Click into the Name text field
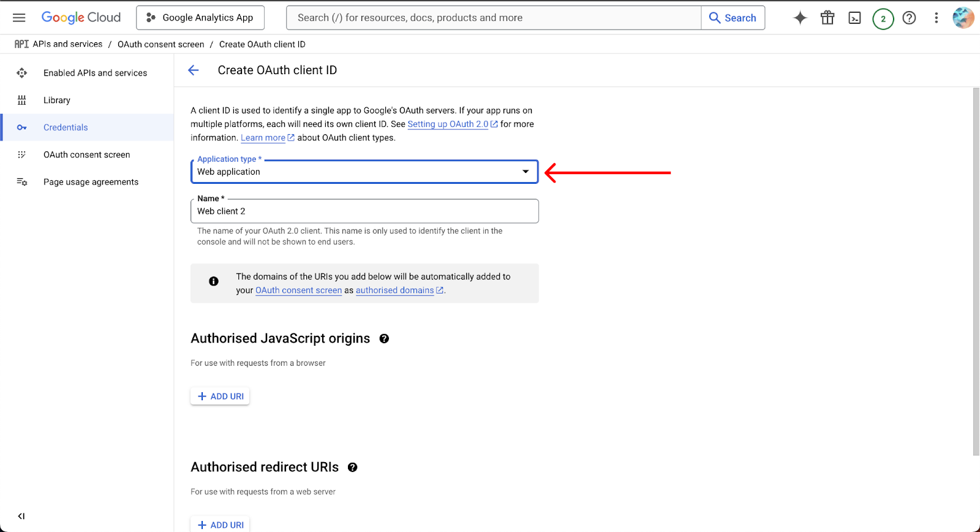 tap(364, 211)
